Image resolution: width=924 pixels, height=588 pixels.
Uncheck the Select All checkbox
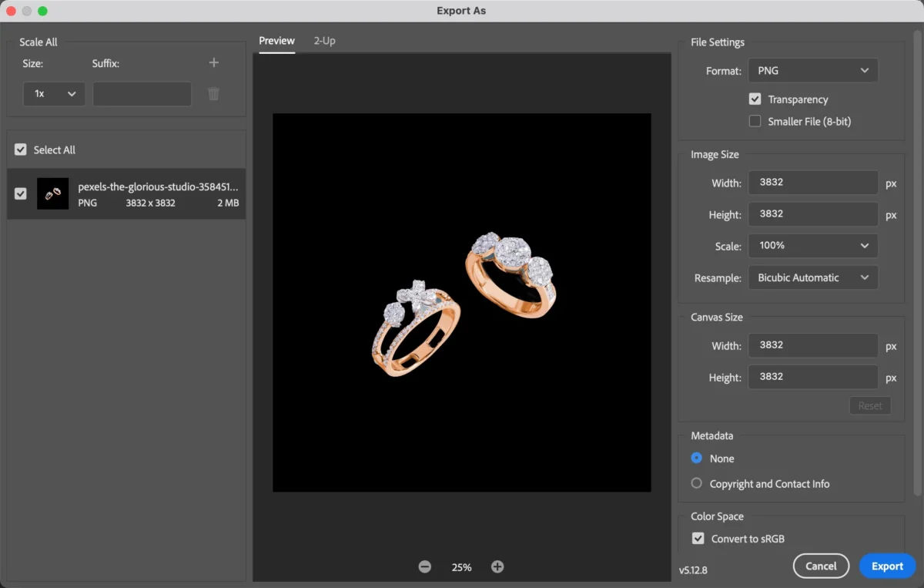(x=20, y=149)
